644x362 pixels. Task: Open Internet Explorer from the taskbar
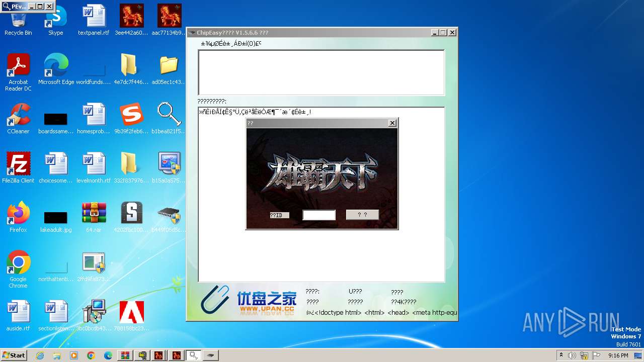pos(40,355)
